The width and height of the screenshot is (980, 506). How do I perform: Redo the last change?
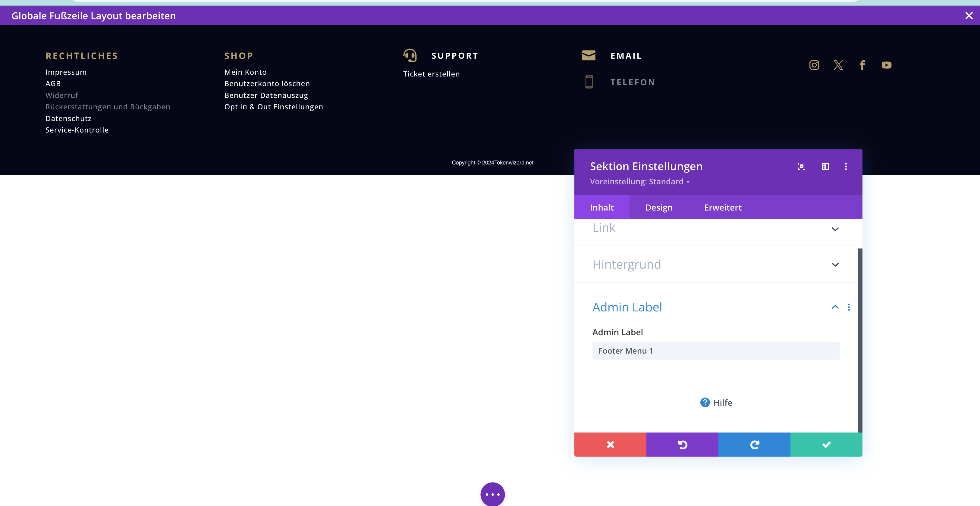pyautogui.click(x=754, y=445)
